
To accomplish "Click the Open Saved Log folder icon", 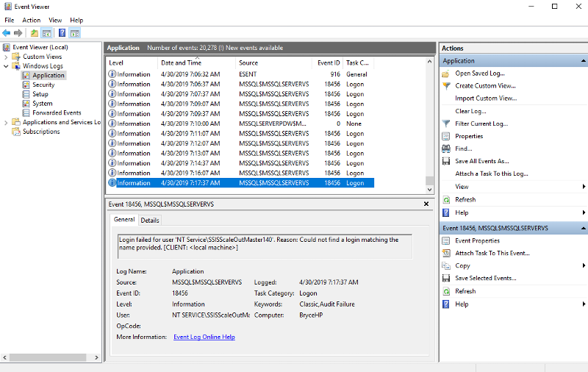I will [446, 74].
